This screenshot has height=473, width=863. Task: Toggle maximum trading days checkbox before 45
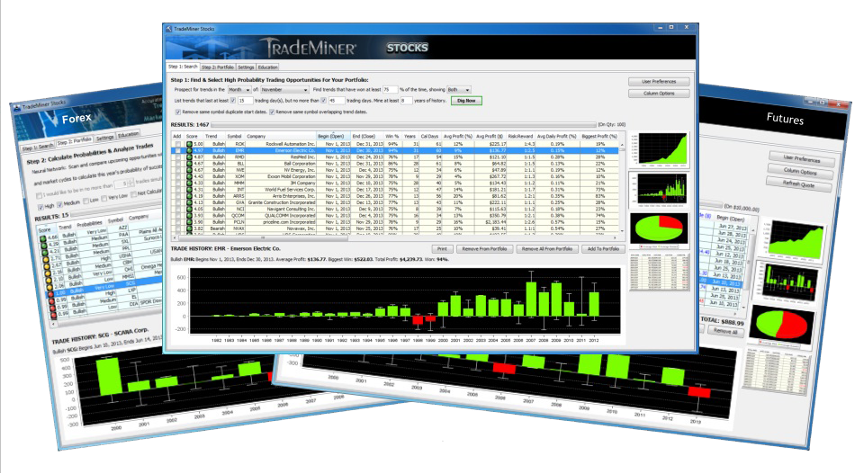(x=324, y=101)
